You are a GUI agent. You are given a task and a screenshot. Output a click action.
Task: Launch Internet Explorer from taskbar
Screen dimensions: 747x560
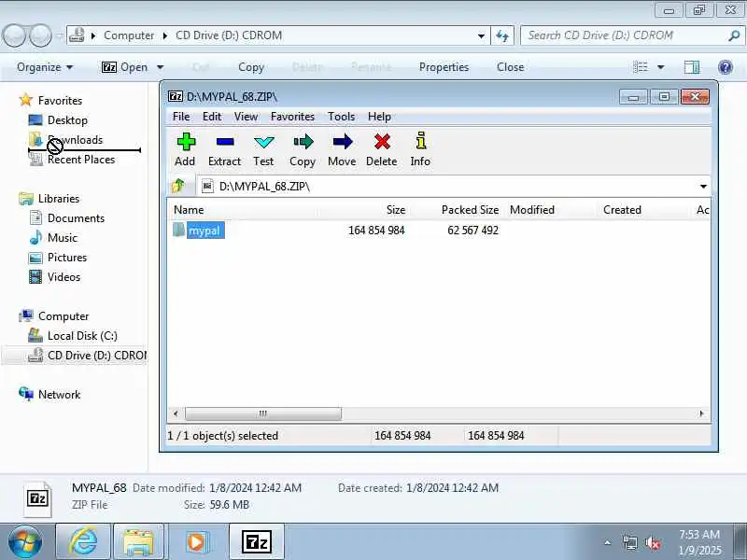pyautogui.click(x=83, y=542)
